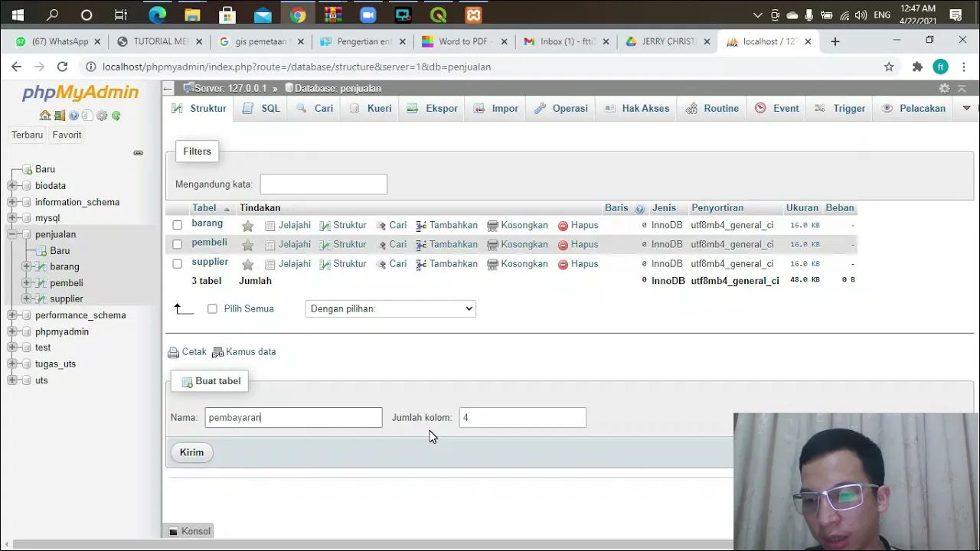Click the Cetak printer icon
The height and width of the screenshot is (551, 980).
click(x=174, y=352)
